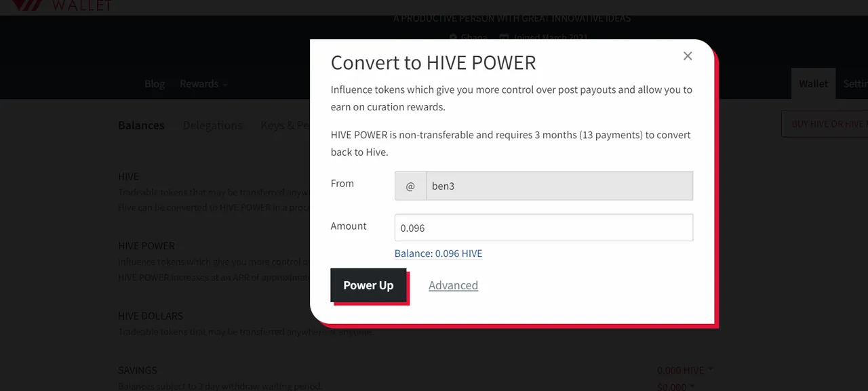Image resolution: width=868 pixels, height=391 pixels.
Task: Click the Hive Wallet logo icon
Action: point(28,5)
